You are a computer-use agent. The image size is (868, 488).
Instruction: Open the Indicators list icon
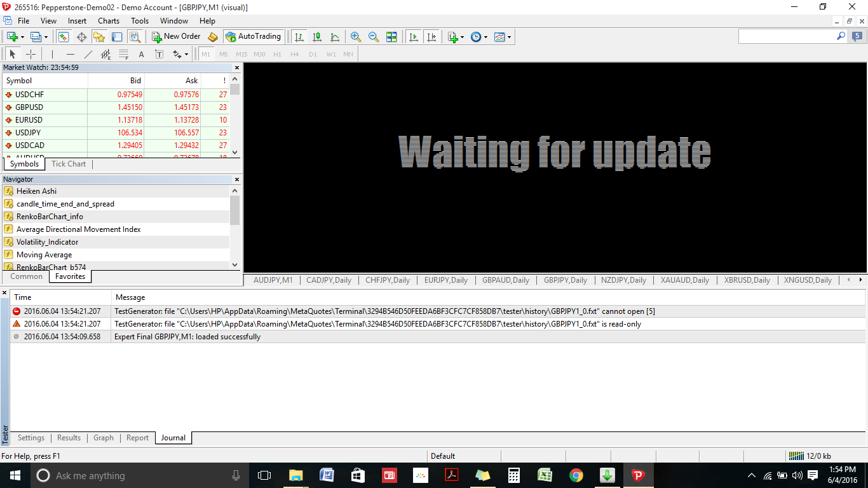click(453, 37)
